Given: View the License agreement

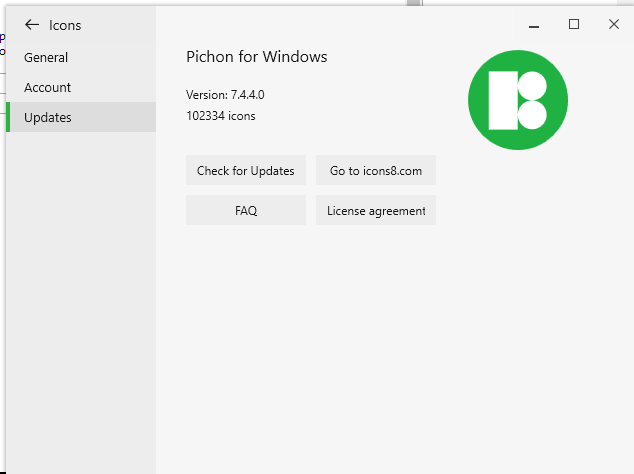Looking at the screenshot, I should click(x=376, y=210).
